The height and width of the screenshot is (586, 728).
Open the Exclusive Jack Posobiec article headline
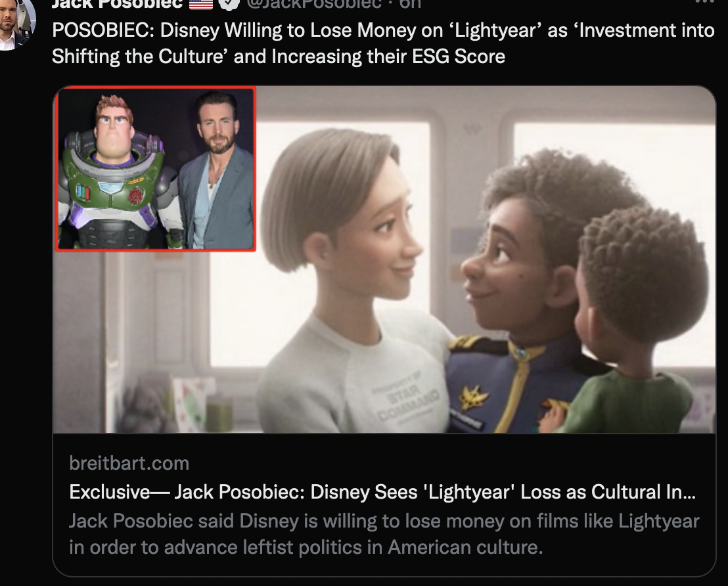coord(382,492)
